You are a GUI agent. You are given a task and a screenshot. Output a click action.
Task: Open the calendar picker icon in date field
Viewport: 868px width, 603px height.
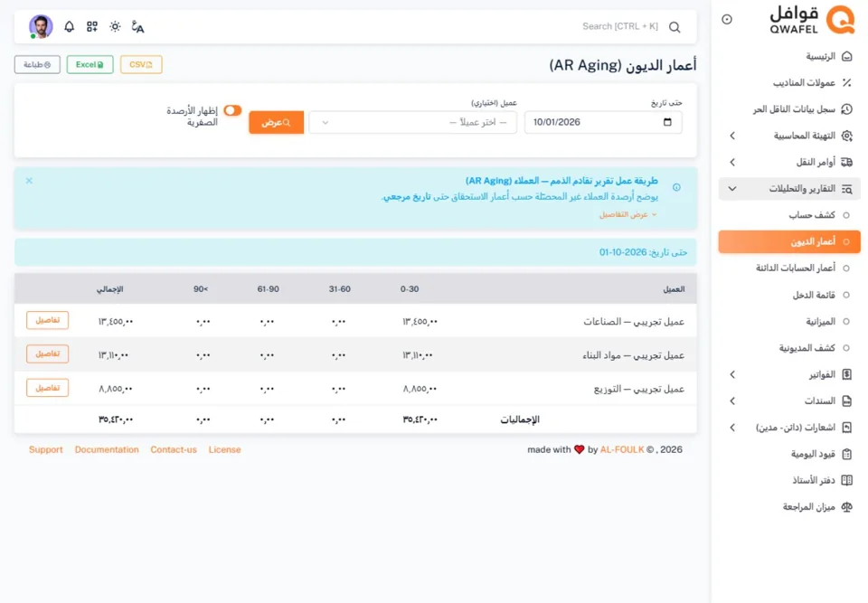pos(667,122)
